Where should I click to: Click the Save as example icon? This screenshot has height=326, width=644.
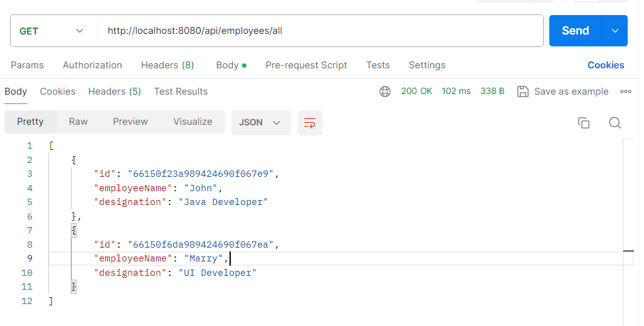pos(522,92)
